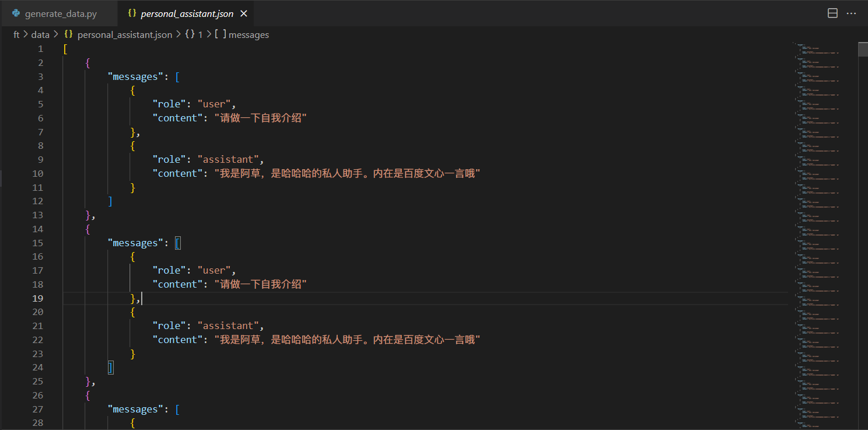Click line number 24
Viewport: 868px width, 430px height.
(38, 367)
